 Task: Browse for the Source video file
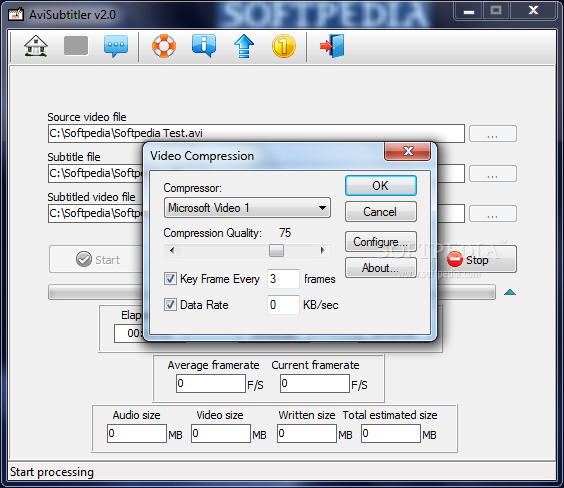pos(493,133)
